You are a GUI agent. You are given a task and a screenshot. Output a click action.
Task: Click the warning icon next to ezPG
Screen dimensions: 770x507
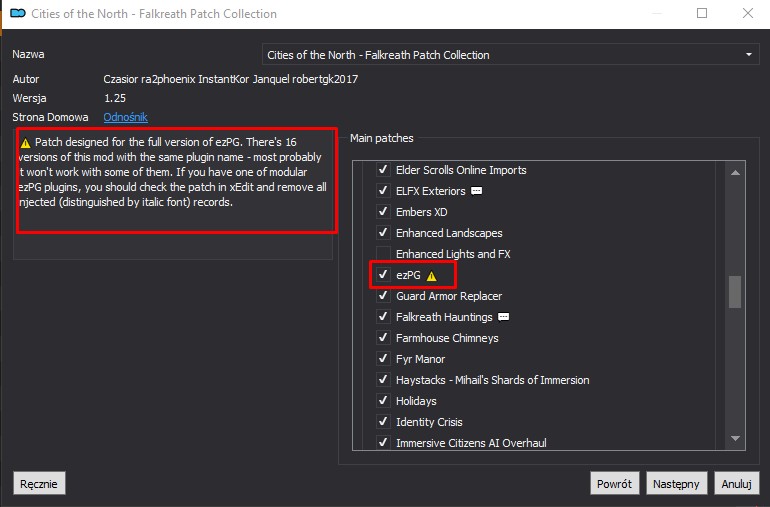(x=431, y=276)
